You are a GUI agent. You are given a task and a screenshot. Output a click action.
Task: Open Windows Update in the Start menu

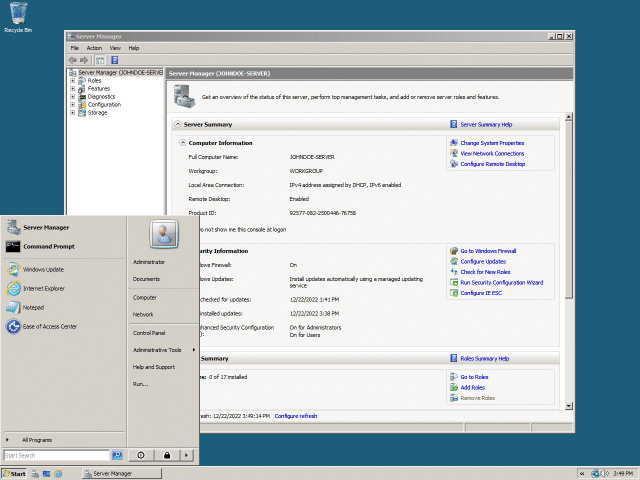(x=42, y=269)
